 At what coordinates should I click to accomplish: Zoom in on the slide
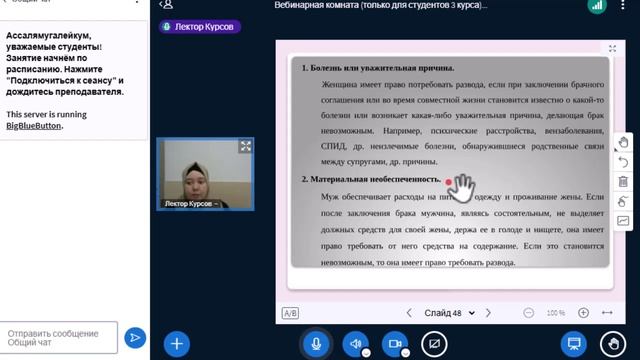[583, 313]
